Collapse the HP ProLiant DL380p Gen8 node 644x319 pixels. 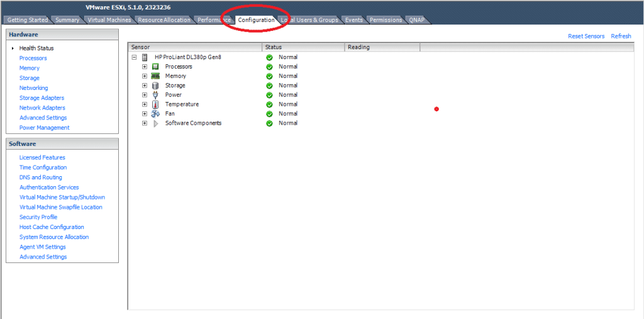(134, 57)
